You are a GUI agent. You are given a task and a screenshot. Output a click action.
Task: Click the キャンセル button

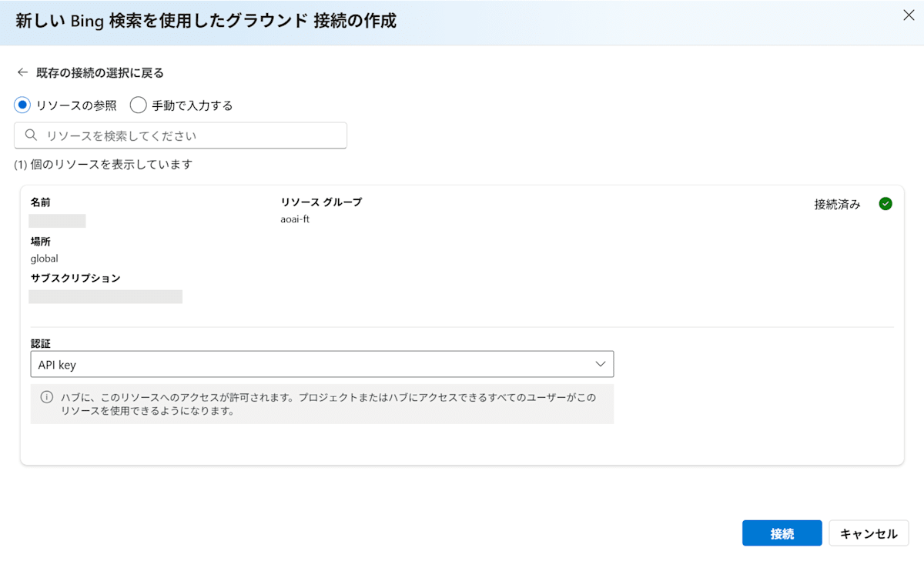point(869,533)
